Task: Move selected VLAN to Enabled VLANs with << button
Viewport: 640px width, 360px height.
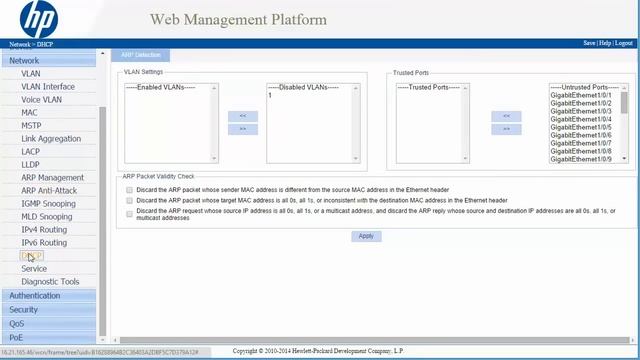Action: [x=243, y=116]
